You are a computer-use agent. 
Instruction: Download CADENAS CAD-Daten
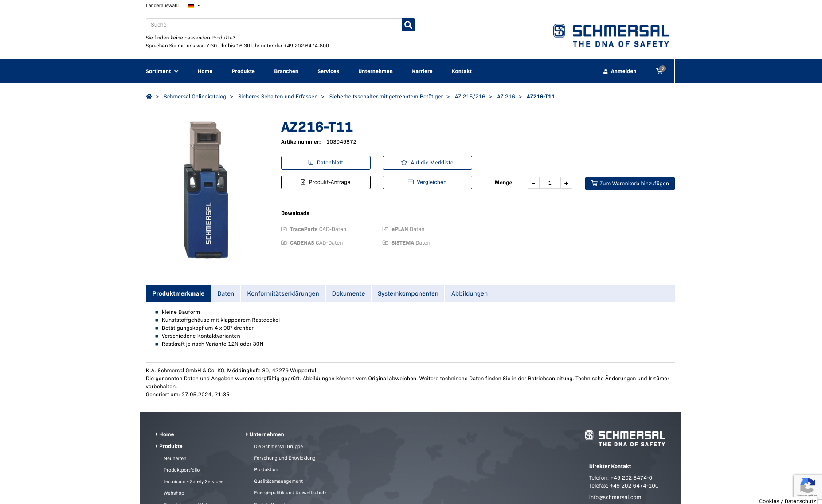point(312,243)
